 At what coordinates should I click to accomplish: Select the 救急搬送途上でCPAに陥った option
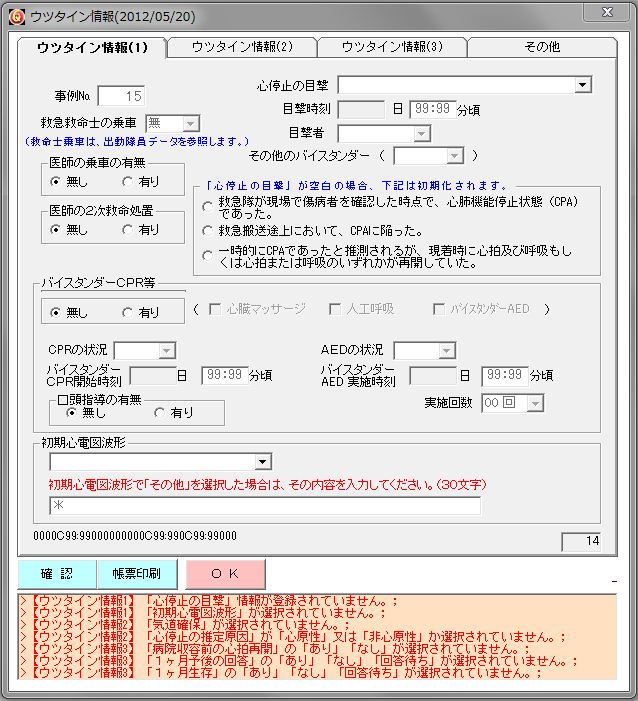tap(208, 231)
